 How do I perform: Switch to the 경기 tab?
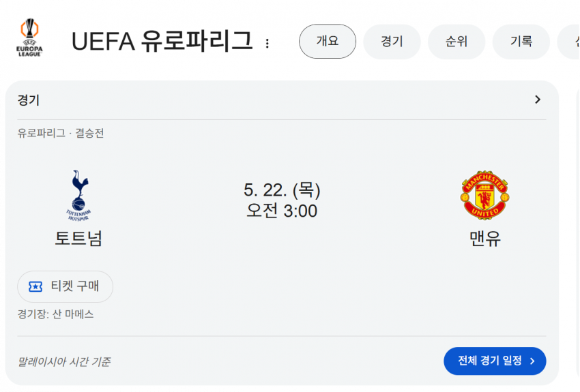(392, 42)
